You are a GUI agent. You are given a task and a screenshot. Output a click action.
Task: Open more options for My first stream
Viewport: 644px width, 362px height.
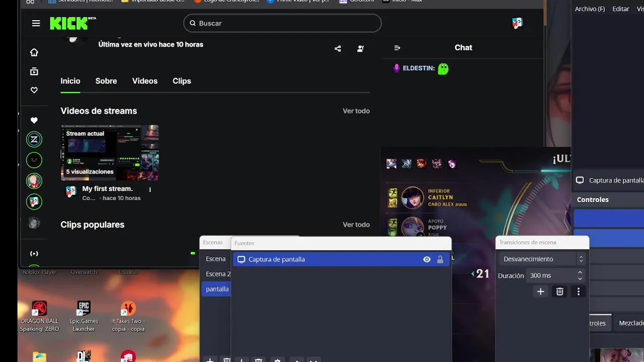pos(150,190)
